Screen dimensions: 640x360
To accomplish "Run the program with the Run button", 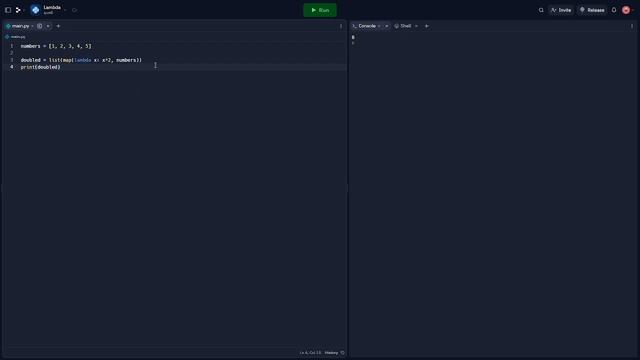I will point(320,10).
